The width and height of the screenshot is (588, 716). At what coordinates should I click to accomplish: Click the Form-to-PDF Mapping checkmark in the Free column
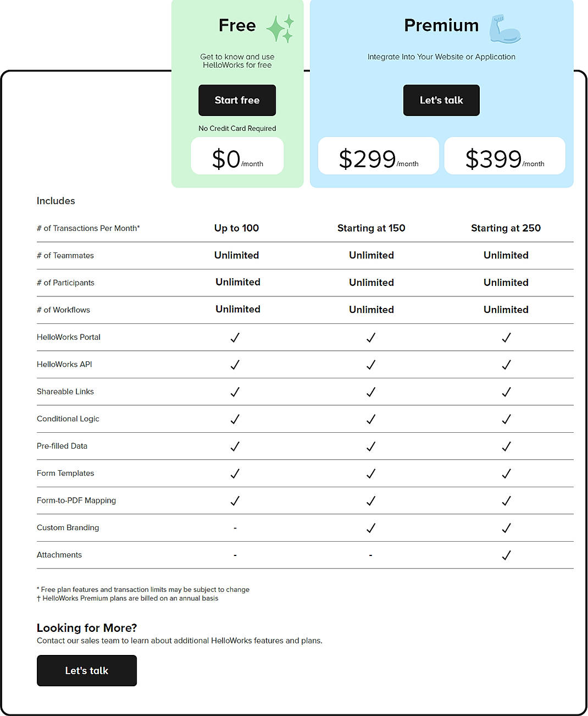point(235,500)
